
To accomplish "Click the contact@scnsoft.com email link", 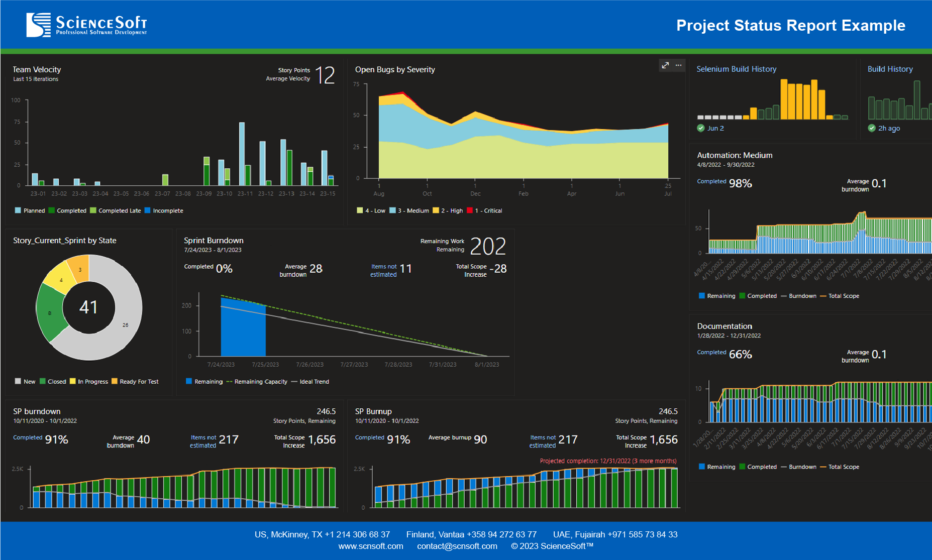I will [x=457, y=546].
